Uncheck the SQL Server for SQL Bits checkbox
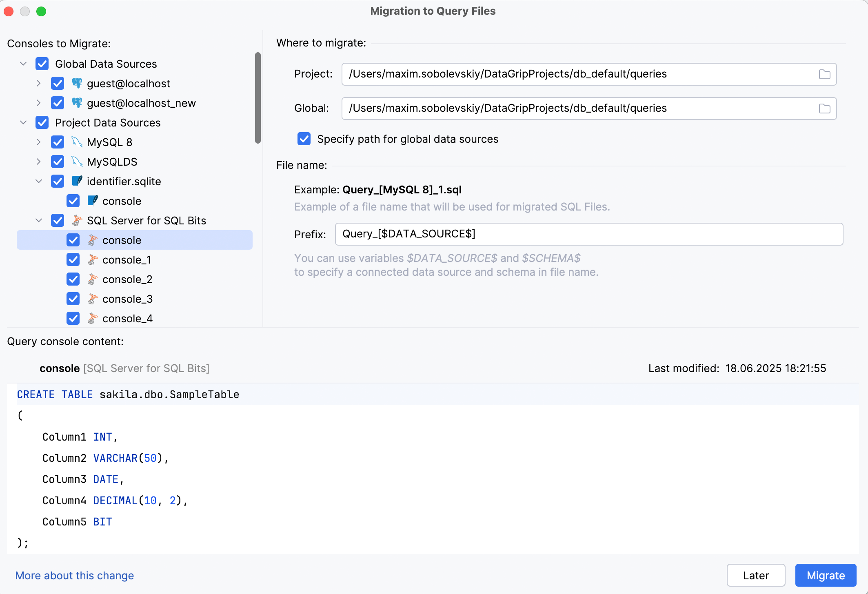Screen dimensions: 868x594 click(58, 221)
